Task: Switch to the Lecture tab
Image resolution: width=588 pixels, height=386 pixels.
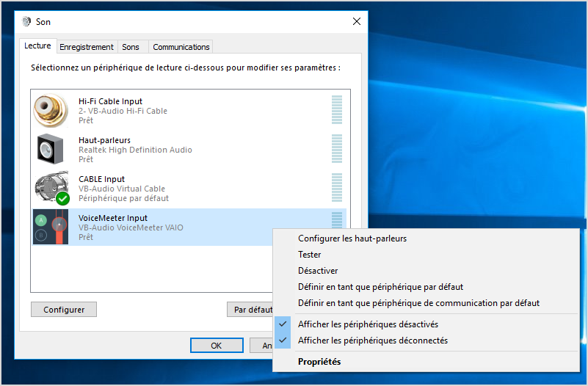Action: click(37, 45)
